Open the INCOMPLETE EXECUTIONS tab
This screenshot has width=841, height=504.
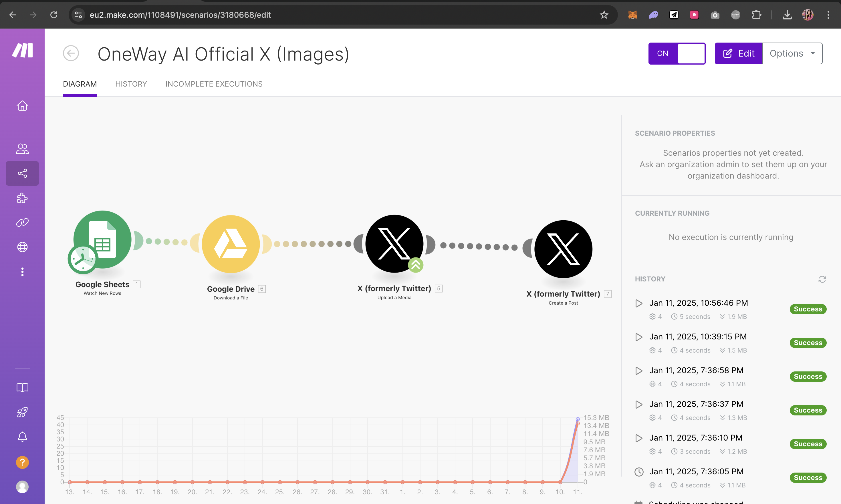pyautogui.click(x=214, y=84)
